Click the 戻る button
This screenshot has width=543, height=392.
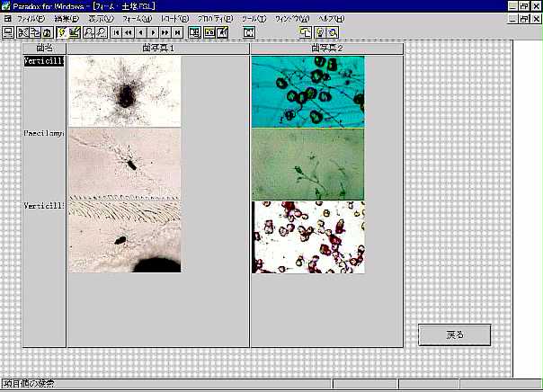coord(454,334)
